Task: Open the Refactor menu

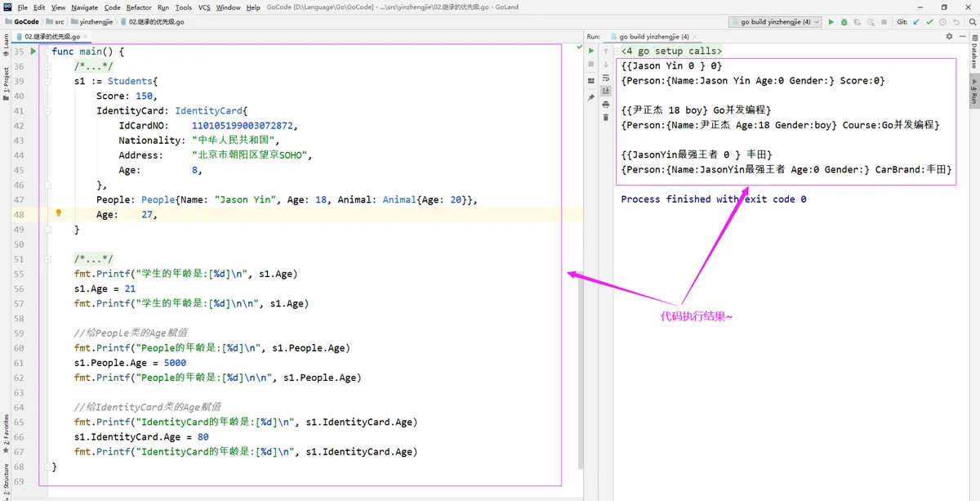Action: (x=139, y=7)
